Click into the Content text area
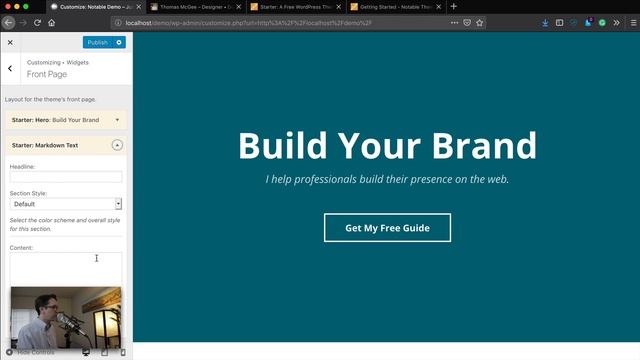 point(66,269)
